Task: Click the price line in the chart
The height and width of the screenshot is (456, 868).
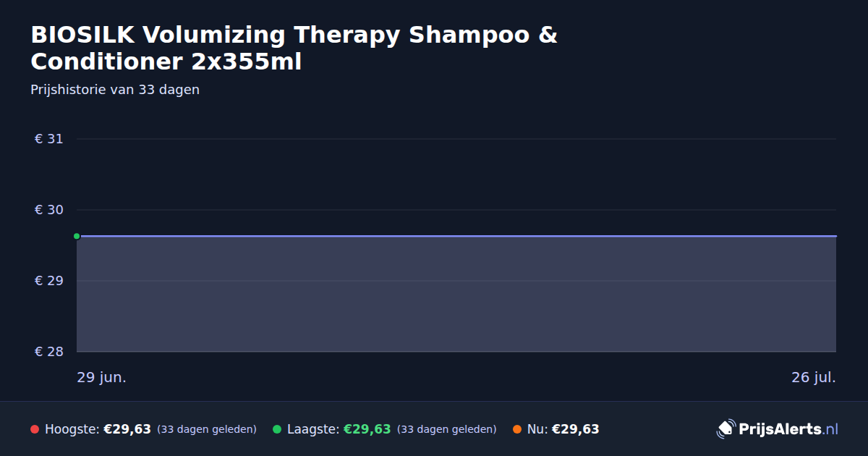Action: click(456, 236)
